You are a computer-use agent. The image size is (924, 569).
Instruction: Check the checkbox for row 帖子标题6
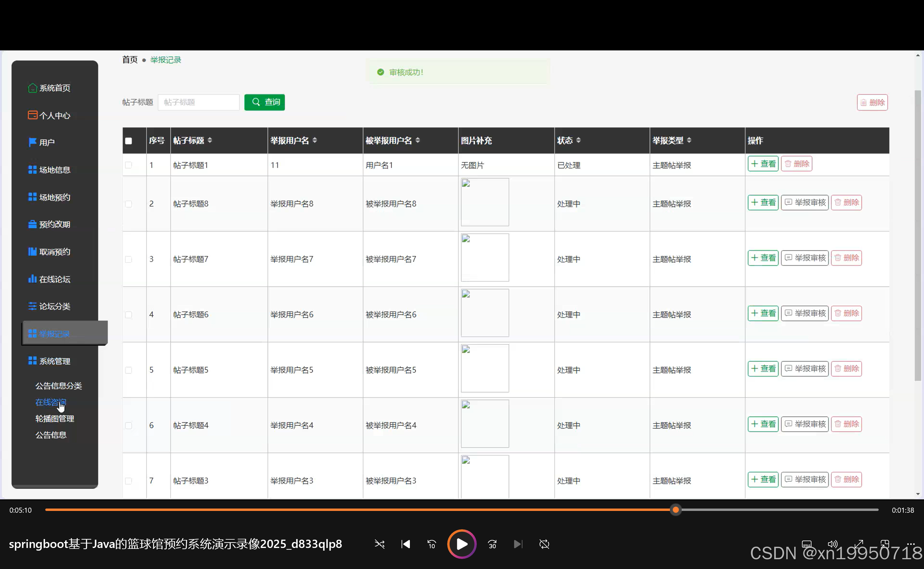tap(129, 315)
